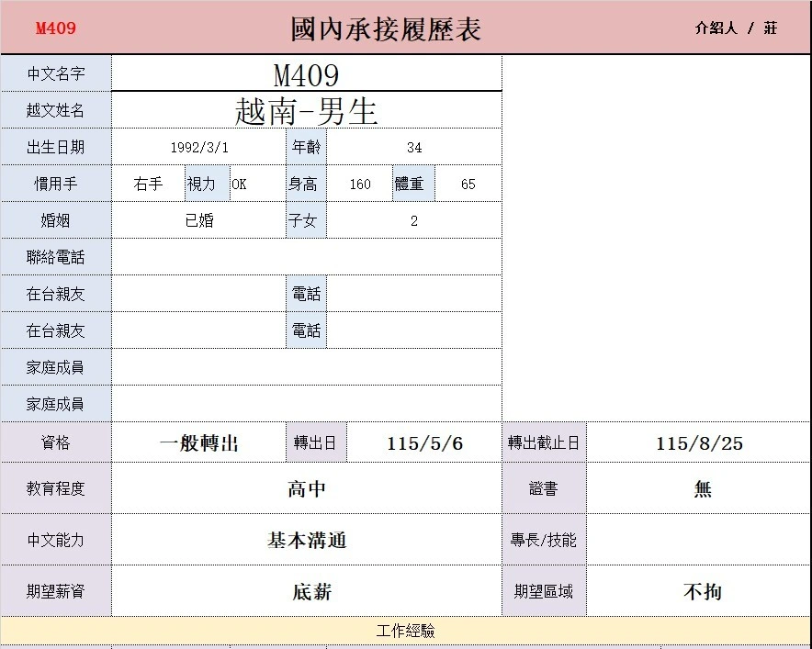This screenshot has height=649, width=812.
Task: Click the children count value 2
Action: 414,220
